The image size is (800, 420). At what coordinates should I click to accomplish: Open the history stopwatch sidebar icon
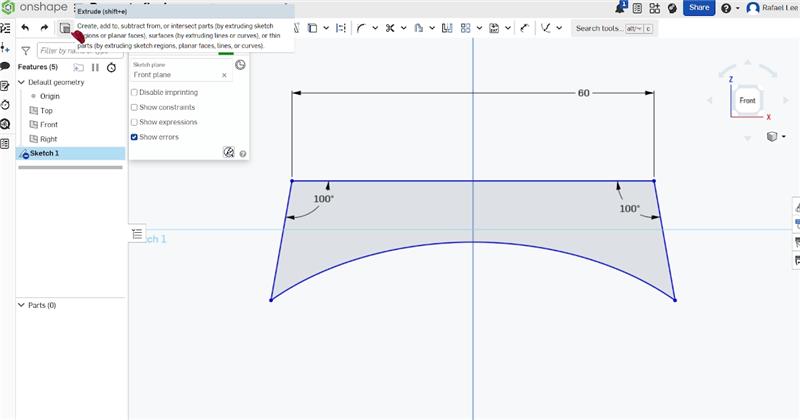click(x=5, y=105)
